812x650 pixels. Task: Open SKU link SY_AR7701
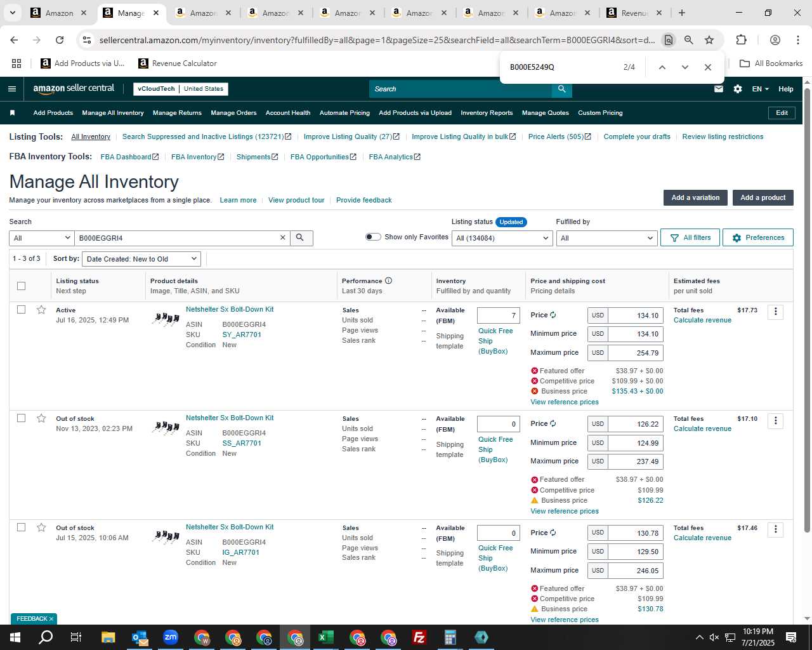(242, 335)
